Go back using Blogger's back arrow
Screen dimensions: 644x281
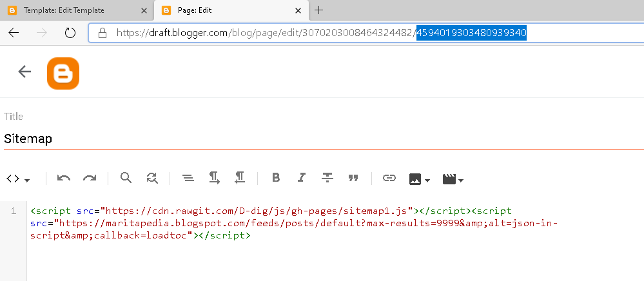click(24, 72)
